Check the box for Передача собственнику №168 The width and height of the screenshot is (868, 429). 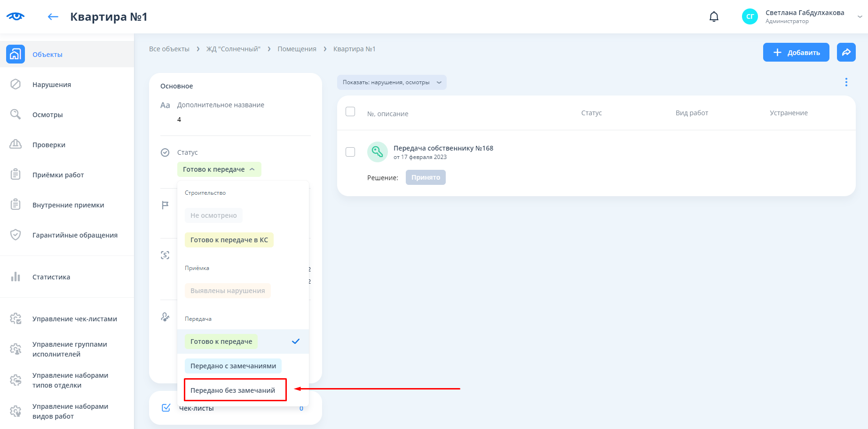(350, 152)
